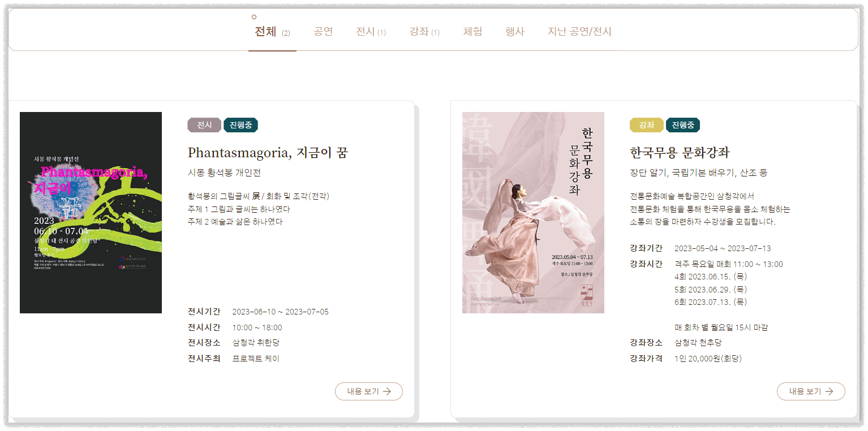Click the line 황석봉의 그림글씨 展 / 회화 및 조각(전각)
The width and height of the screenshot is (868, 431).
pos(259,196)
